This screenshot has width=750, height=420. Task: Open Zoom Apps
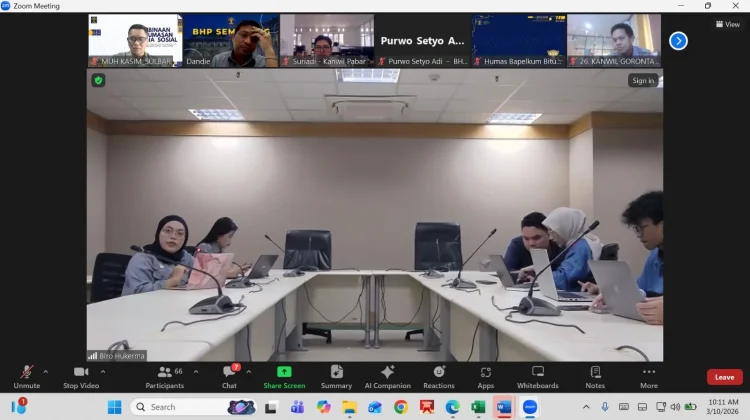[x=485, y=376]
